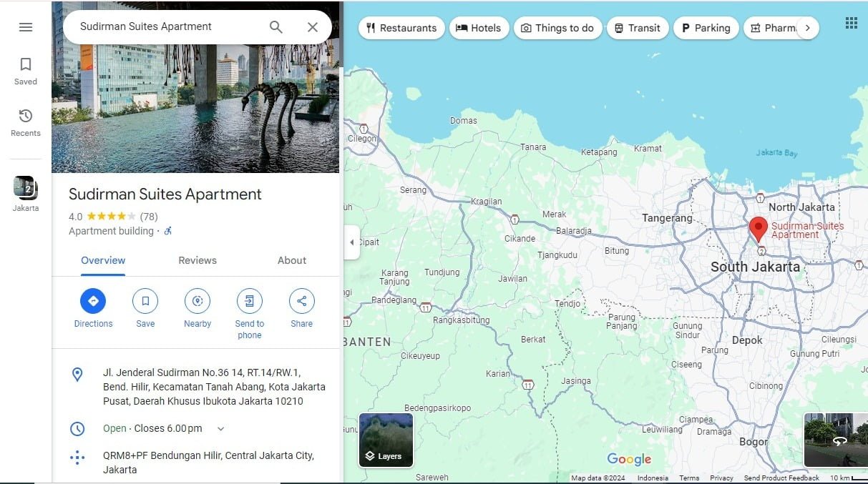This screenshot has width=868, height=484.
Task: Click the Hotels category chip
Action: click(x=479, y=28)
